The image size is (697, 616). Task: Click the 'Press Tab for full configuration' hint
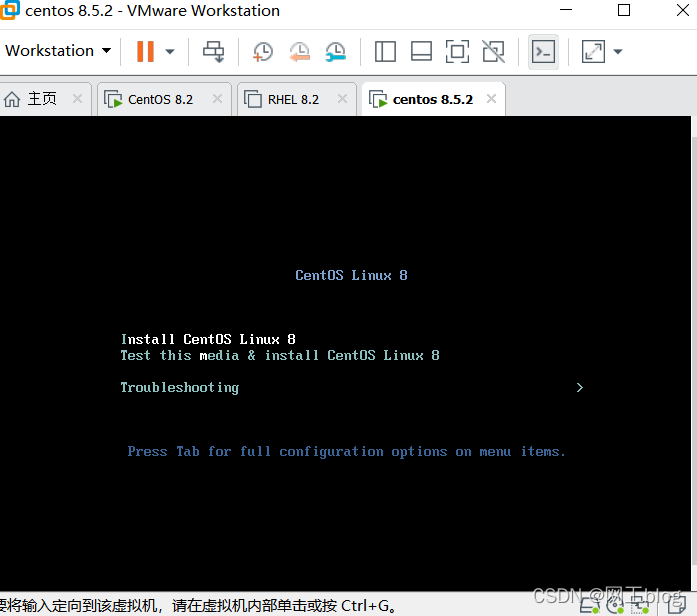(x=346, y=452)
